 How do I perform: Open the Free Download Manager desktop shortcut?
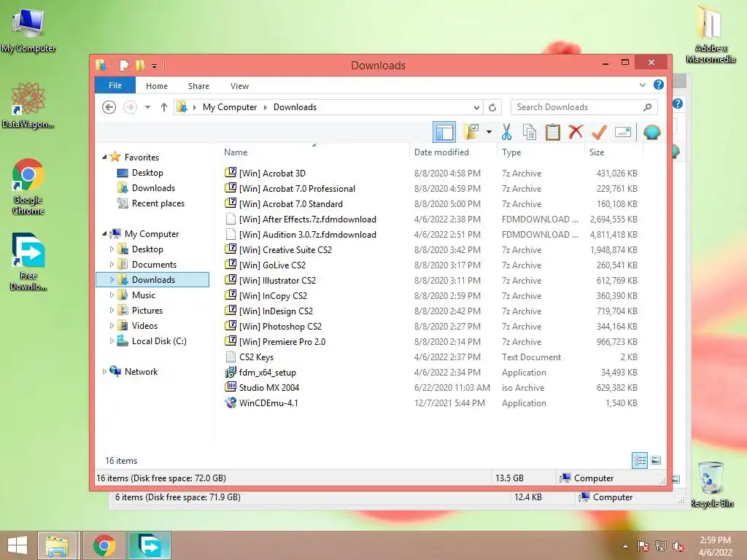tap(28, 262)
